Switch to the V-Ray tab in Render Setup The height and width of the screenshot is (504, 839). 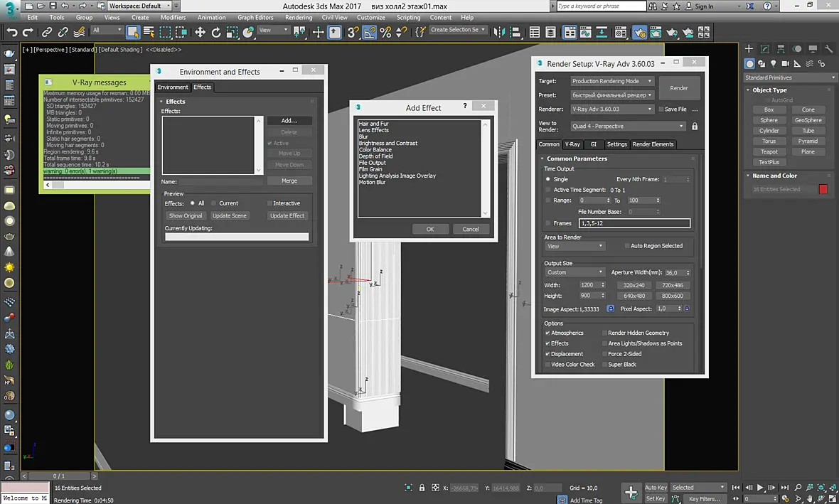(572, 144)
